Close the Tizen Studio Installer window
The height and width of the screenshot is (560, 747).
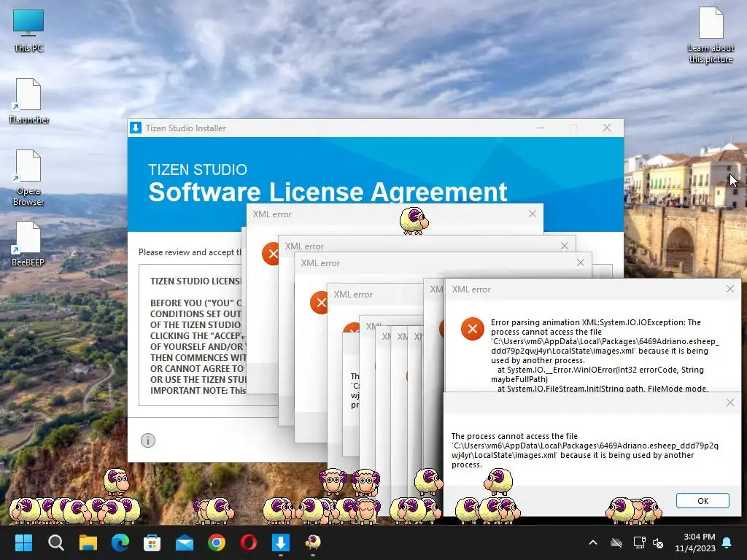coord(606,128)
